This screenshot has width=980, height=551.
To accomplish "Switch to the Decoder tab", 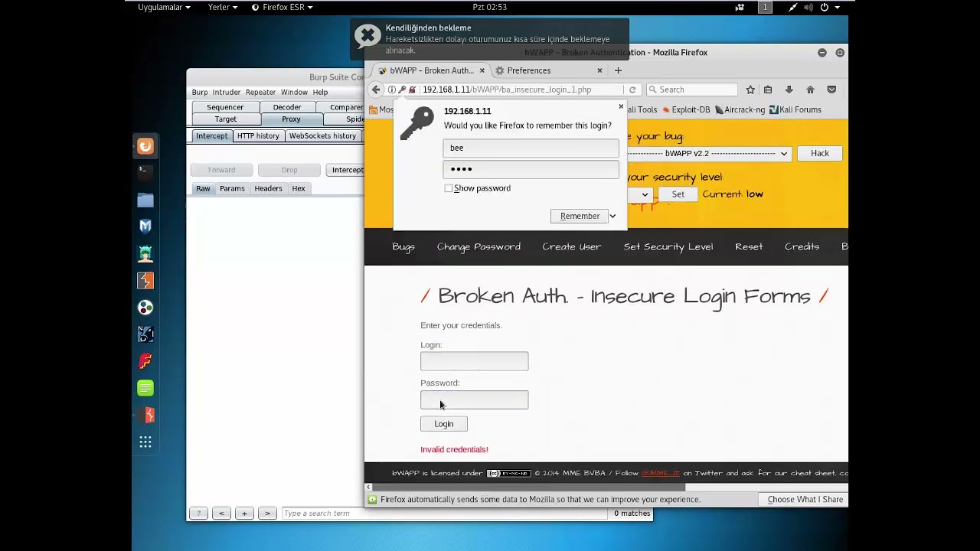I will click(287, 107).
